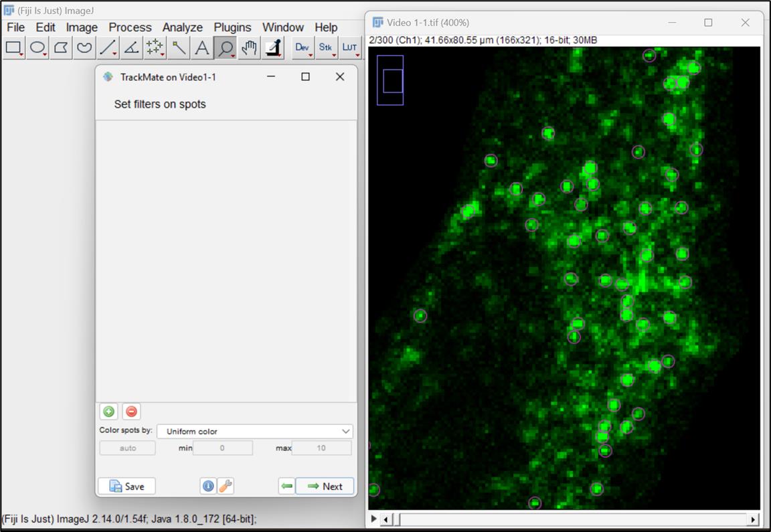The image size is (771, 532).
Task: Maximize the Video 1-1.tif window
Action: [x=708, y=23]
